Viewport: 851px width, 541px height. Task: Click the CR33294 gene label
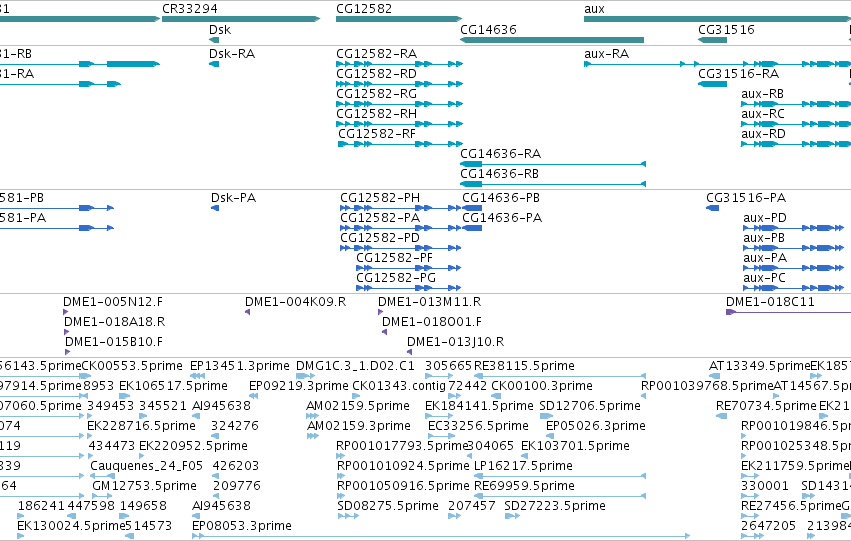click(x=190, y=9)
